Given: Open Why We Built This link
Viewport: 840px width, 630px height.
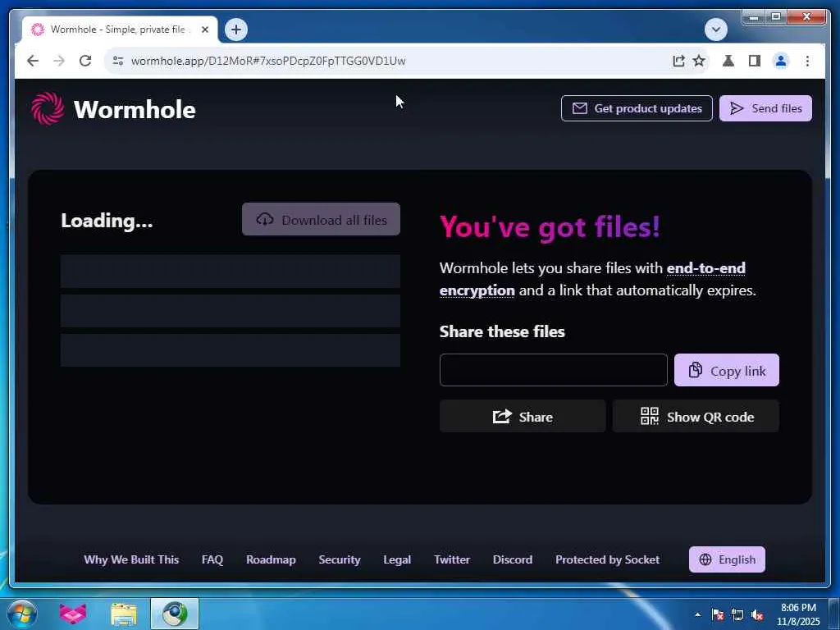Looking at the screenshot, I should (131, 559).
